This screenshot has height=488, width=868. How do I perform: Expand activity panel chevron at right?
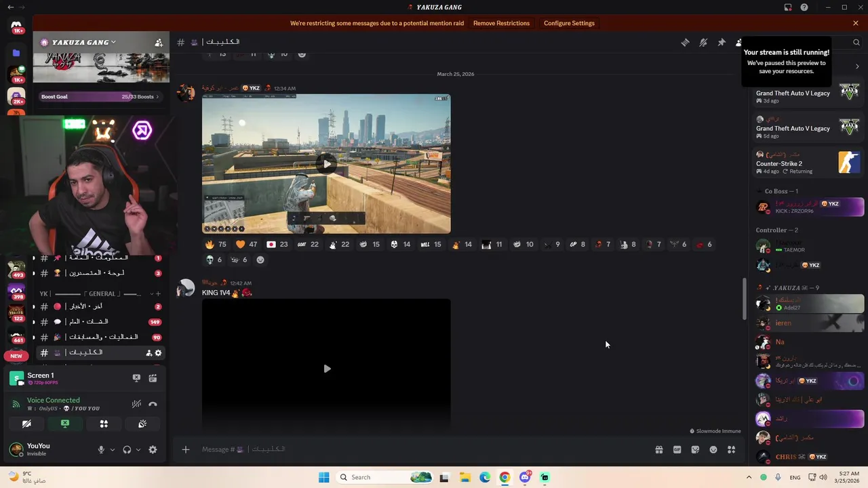pos(857,66)
